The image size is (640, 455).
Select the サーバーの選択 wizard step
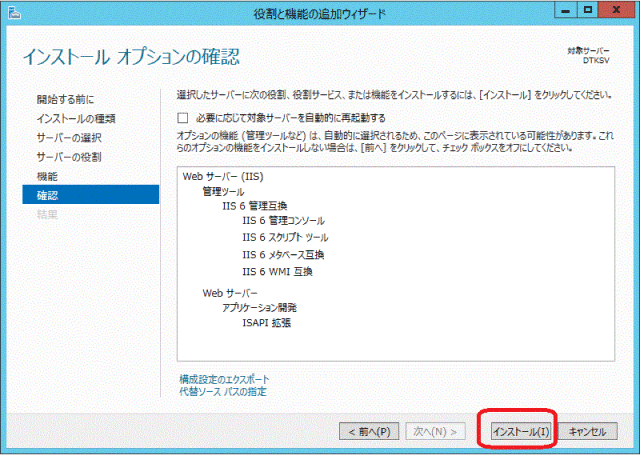click(69, 138)
